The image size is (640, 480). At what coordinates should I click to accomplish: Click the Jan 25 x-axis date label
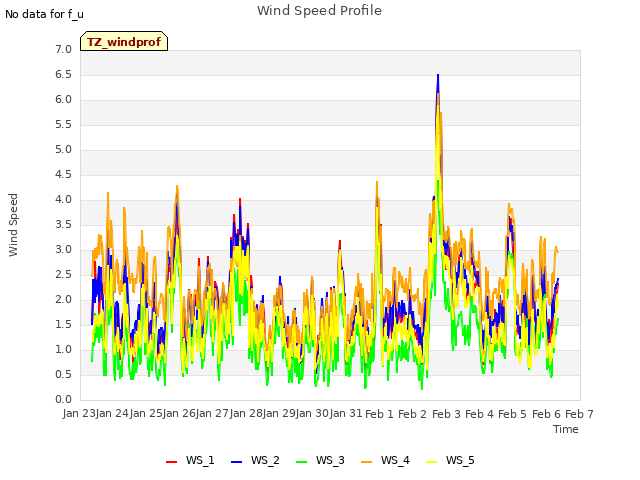point(146,414)
